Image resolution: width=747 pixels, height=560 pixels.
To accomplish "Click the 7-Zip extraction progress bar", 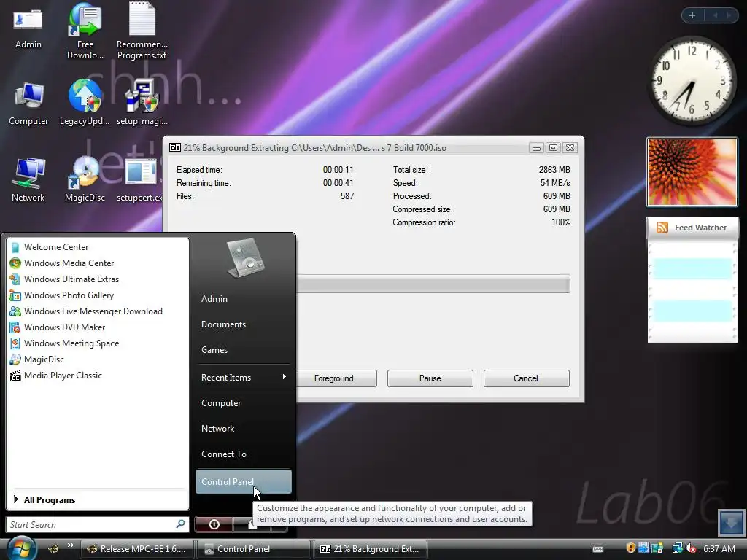I will tap(433, 284).
